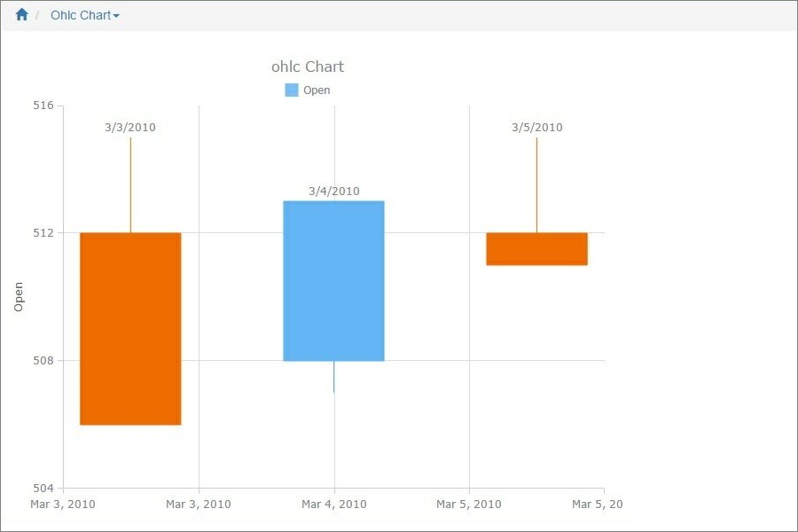The width and height of the screenshot is (798, 532).
Task: Toggle the Mar 5 candlestick selection state
Action: tap(536, 246)
